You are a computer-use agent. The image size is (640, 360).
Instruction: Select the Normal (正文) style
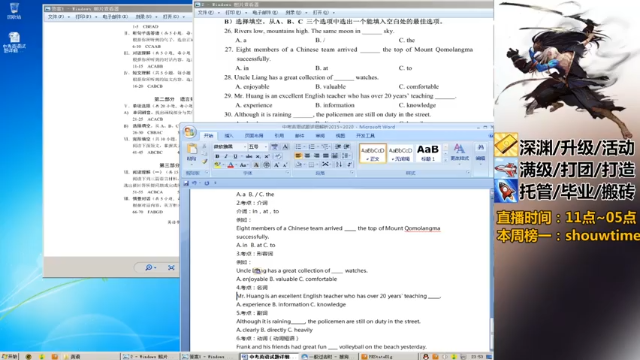[x=373, y=153]
